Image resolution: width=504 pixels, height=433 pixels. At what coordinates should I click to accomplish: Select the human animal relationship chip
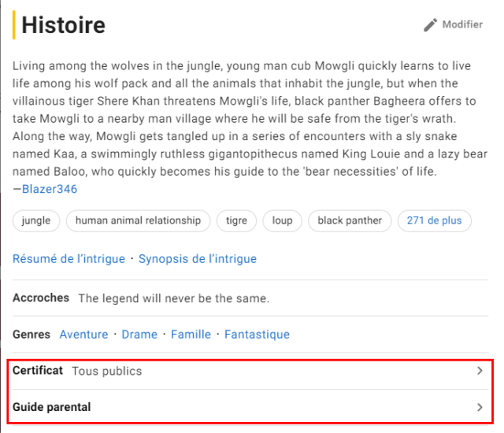click(138, 221)
